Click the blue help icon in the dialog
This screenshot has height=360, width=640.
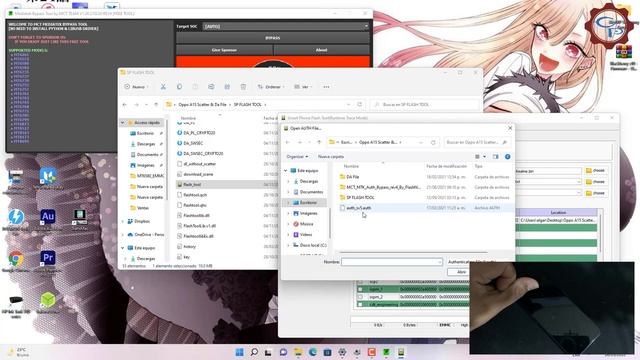tap(507, 157)
